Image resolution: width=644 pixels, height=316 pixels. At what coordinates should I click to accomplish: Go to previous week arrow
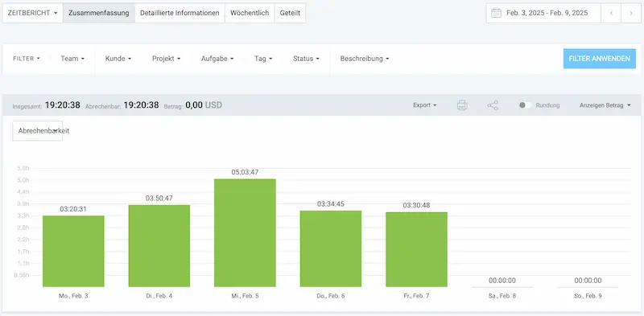point(611,13)
